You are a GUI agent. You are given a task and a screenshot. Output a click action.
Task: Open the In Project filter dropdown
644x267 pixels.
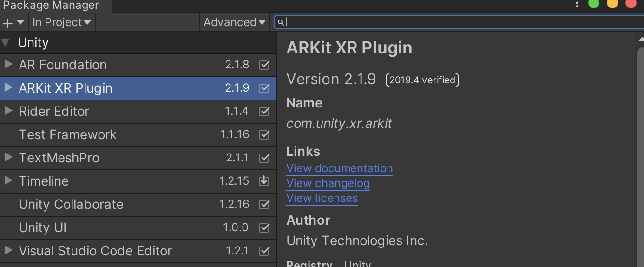tap(61, 22)
